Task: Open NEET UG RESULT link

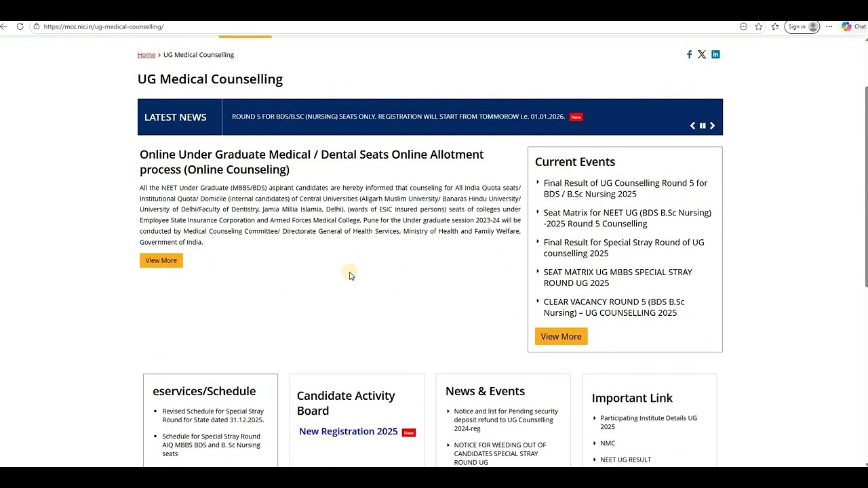Action: click(625, 460)
